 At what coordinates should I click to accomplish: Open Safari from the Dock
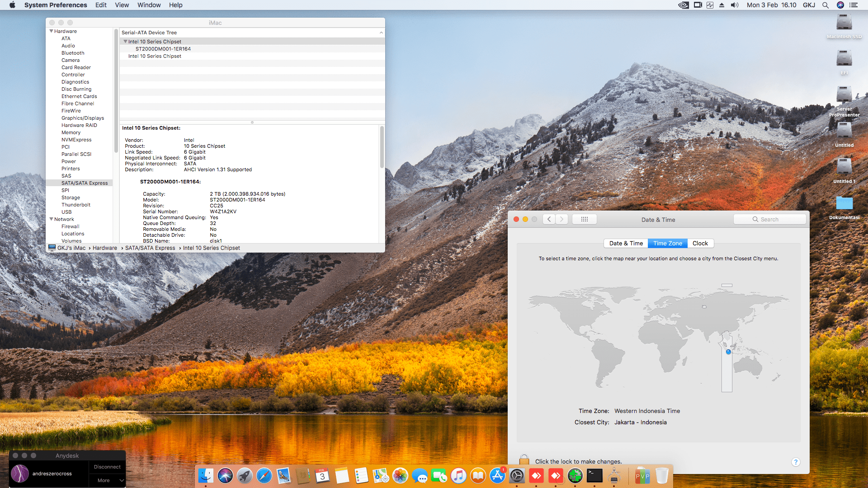pyautogui.click(x=264, y=476)
